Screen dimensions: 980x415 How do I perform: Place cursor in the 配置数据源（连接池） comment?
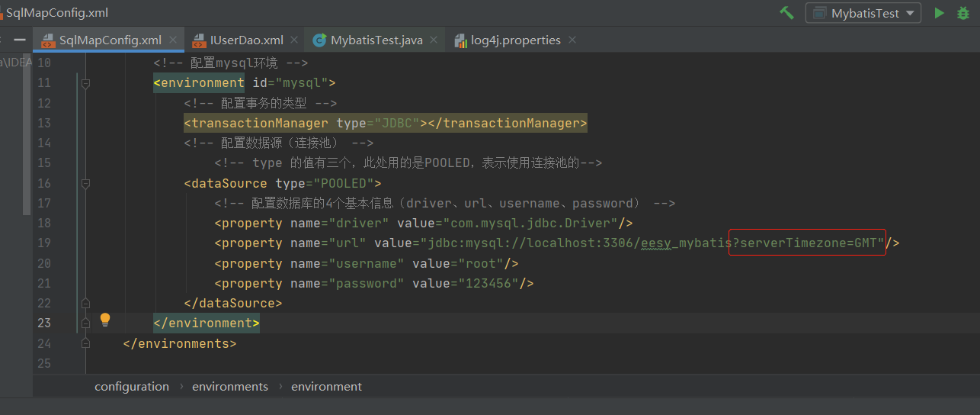tap(279, 143)
